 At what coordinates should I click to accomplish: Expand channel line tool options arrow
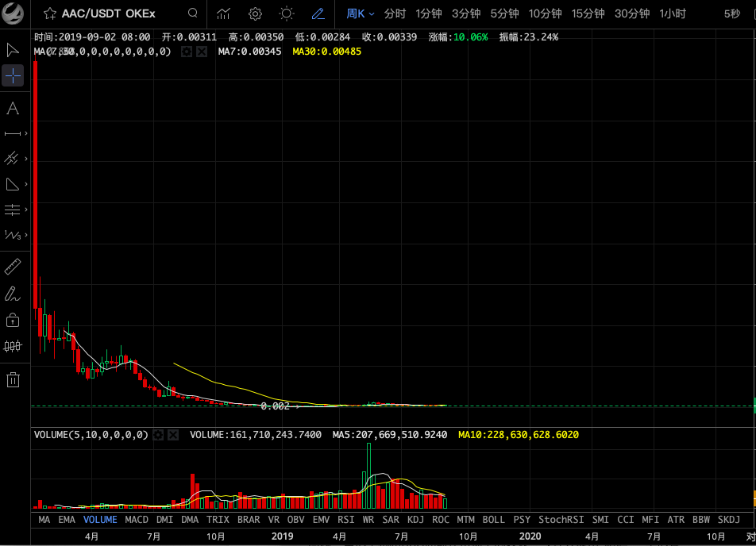pyautogui.click(x=26, y=159)
